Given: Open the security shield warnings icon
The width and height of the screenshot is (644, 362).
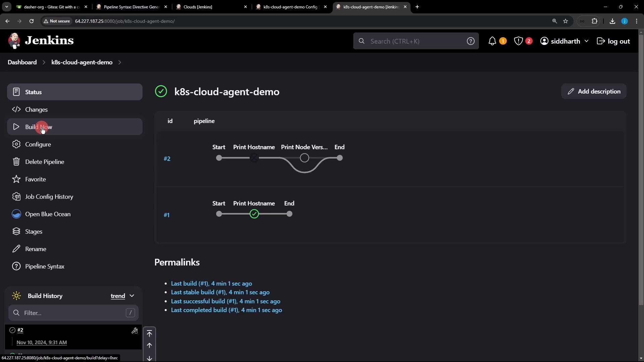Looking at the screenshot, I should coord(519,41).
